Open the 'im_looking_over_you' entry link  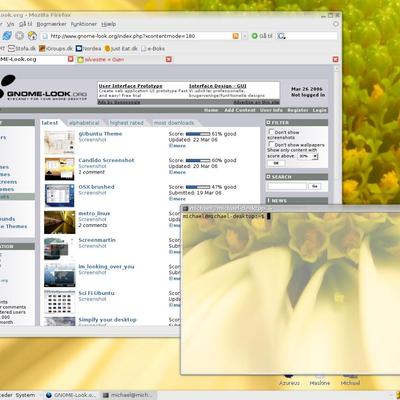(x=106, y=267)
